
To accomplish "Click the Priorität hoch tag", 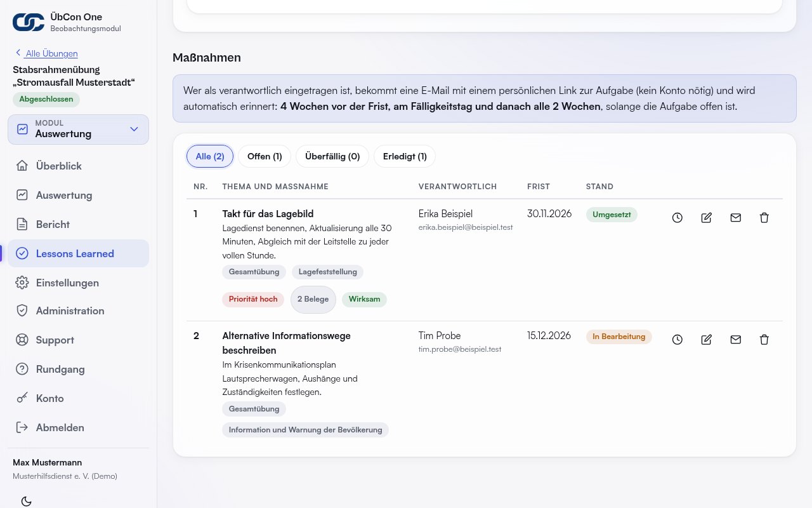I will (253, 299).
